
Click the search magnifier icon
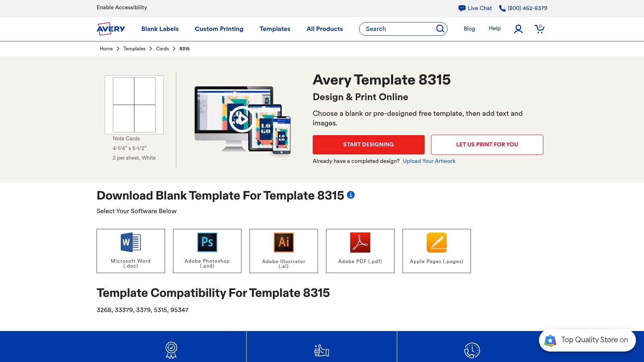pos(440,29)
